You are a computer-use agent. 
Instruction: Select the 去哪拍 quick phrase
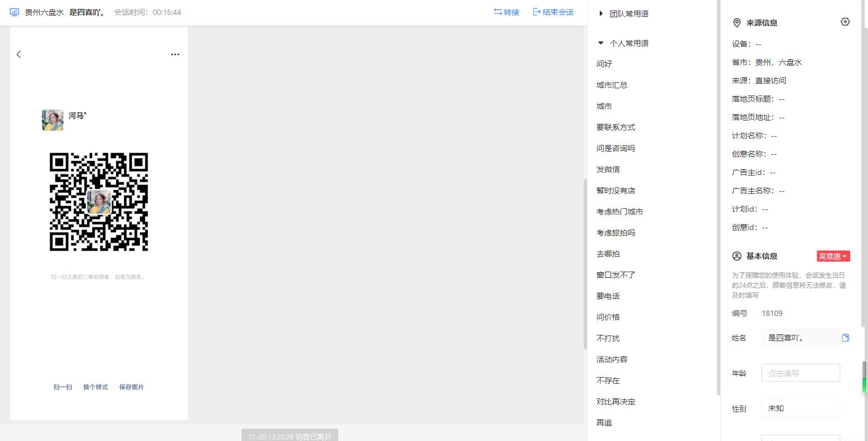[608, 254]
